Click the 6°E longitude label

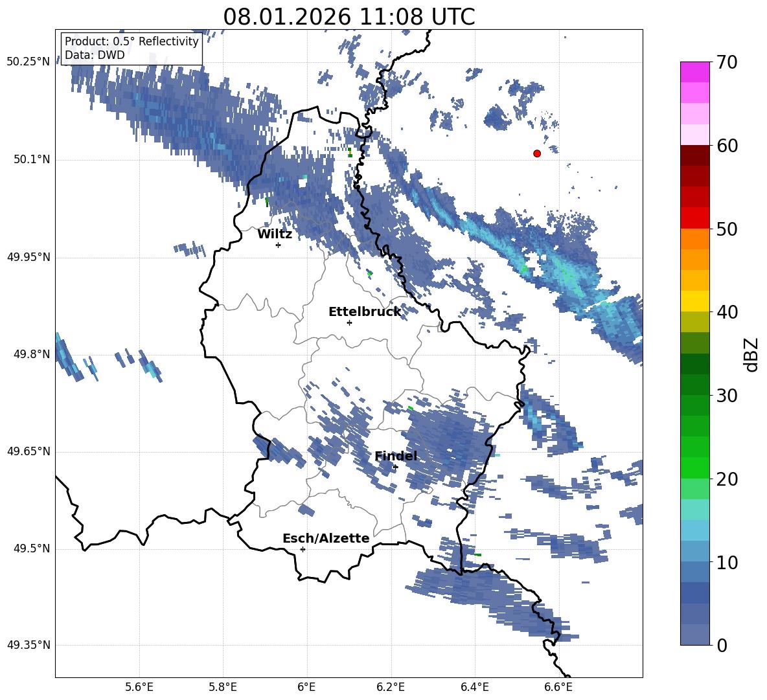(306, 687)
